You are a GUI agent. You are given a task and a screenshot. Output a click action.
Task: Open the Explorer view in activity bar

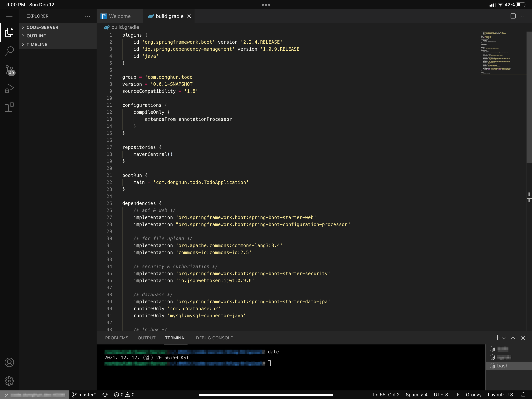tap(9, 32)
